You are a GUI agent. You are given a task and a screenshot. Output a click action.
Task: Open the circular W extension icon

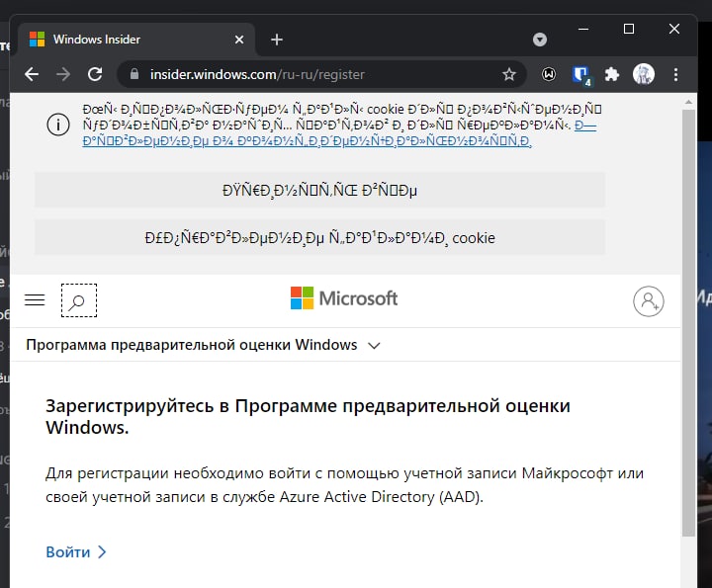549,74
